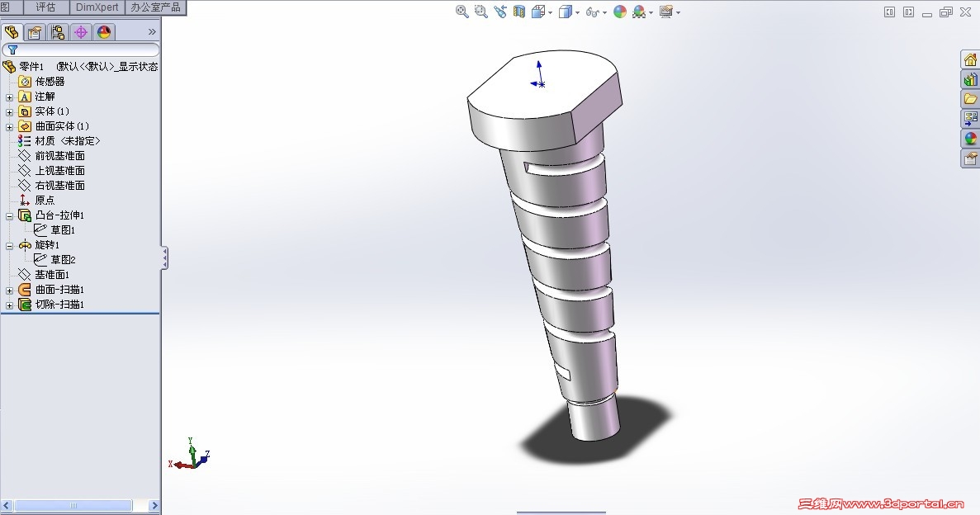980x515 pixels.
Task: Switch to the ConfigurationManager tab icon
Action: click(x=58, y=32)
